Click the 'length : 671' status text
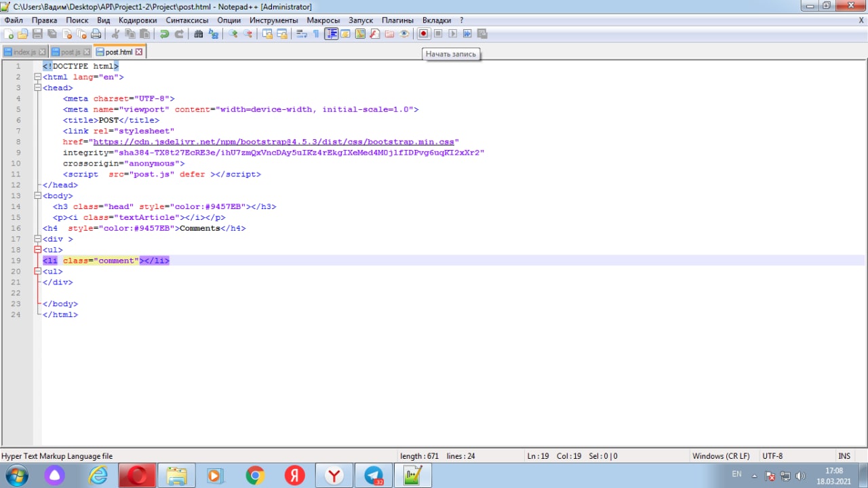This screenshot has height=488, width=868. 420,456
